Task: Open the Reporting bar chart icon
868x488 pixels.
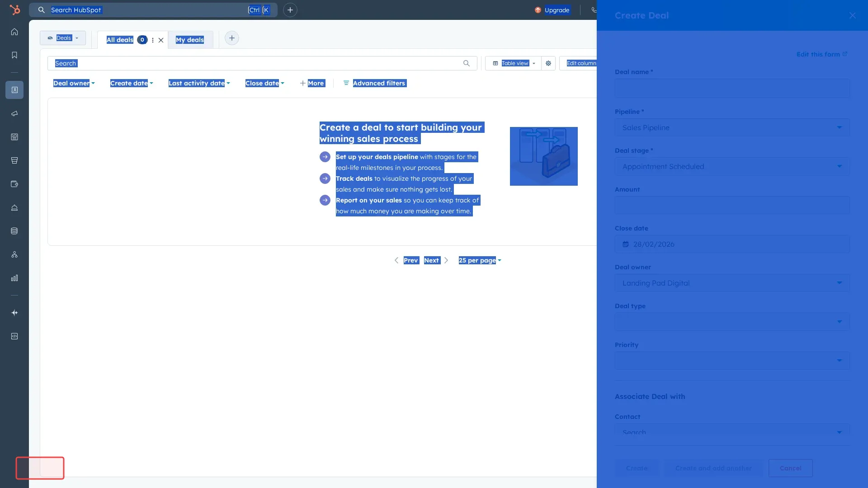Action: (x=14, y=277)
